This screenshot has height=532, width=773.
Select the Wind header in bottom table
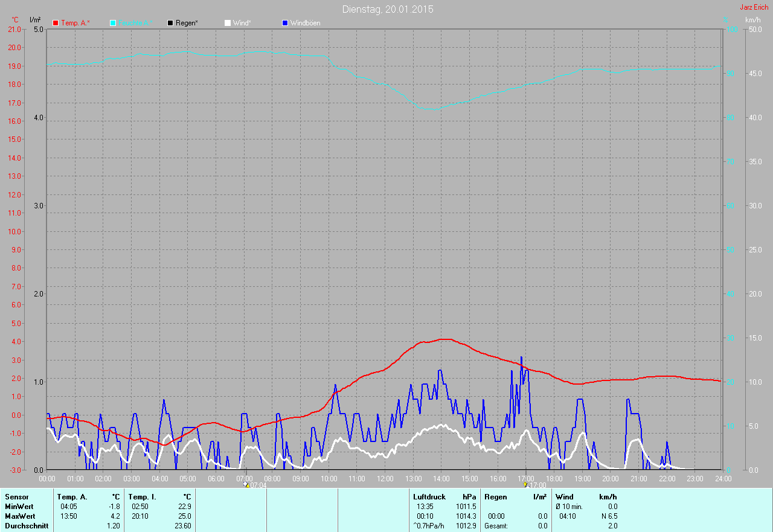564,497
